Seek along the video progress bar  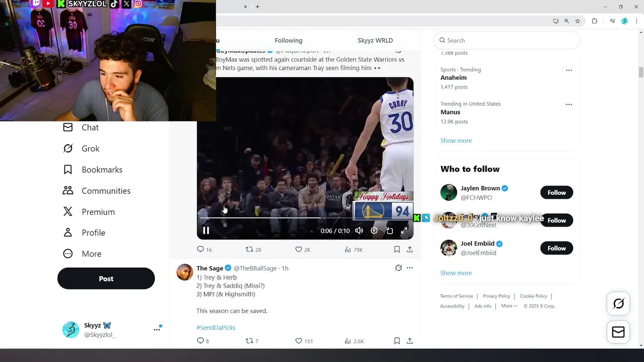click(305, 218)
